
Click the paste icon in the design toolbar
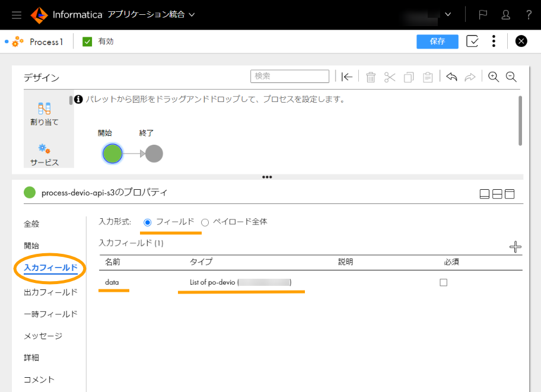428,76
